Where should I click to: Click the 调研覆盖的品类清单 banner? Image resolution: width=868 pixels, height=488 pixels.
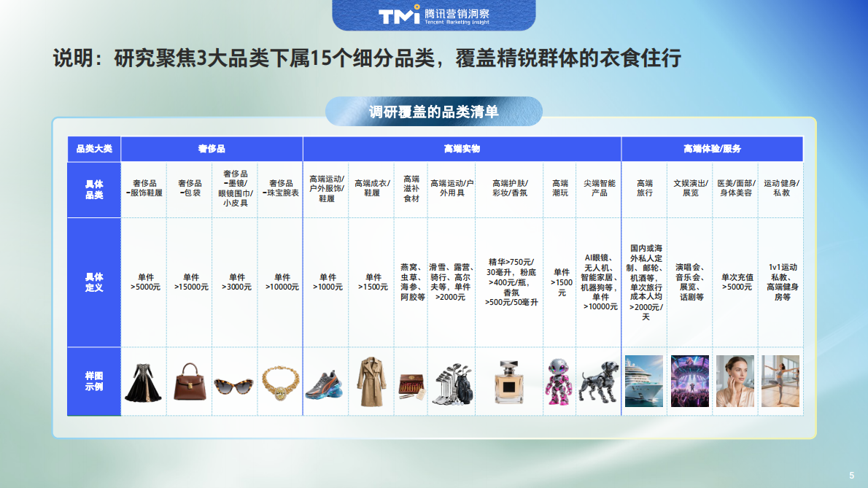[x=433, y=112]
